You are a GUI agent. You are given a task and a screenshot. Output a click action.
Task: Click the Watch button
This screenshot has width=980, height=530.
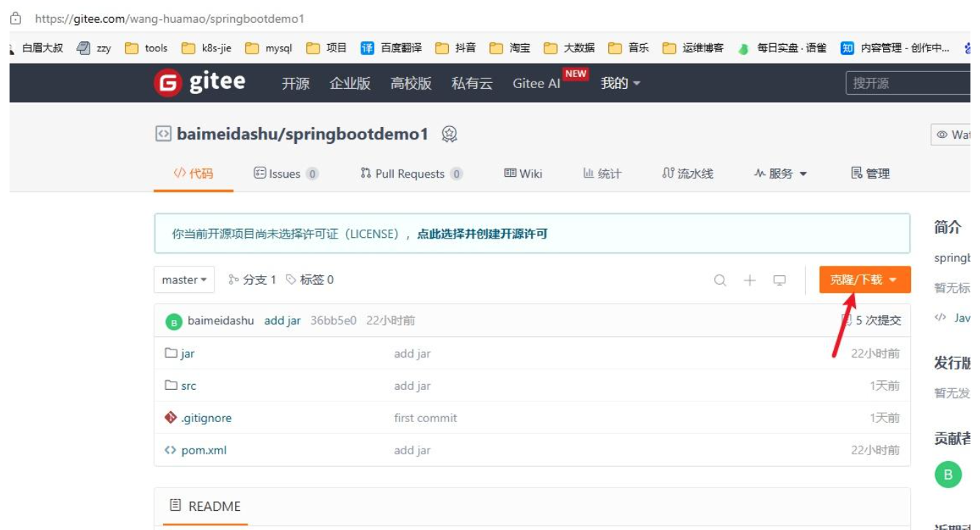(951, 135)
